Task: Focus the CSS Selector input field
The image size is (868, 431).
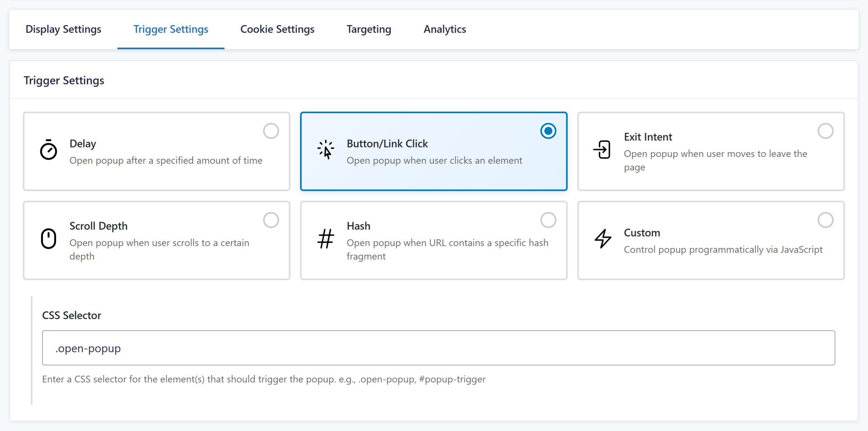Action: [x=438, y=348]
